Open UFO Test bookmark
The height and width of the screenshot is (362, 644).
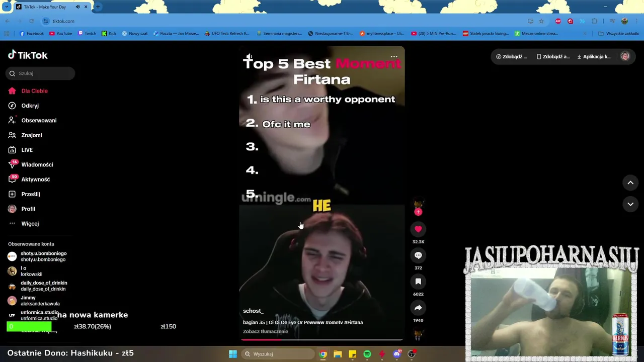tap(227, 34)
